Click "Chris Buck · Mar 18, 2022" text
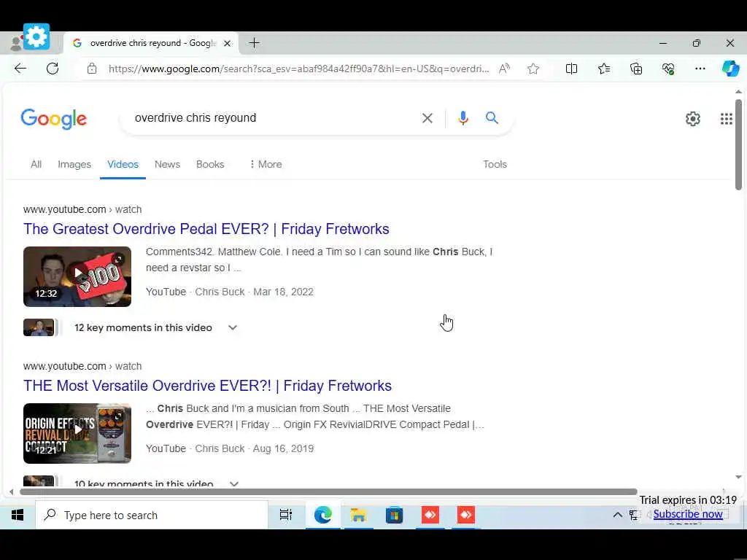Screen dimensions: 747x560 [x=255, y=292]
